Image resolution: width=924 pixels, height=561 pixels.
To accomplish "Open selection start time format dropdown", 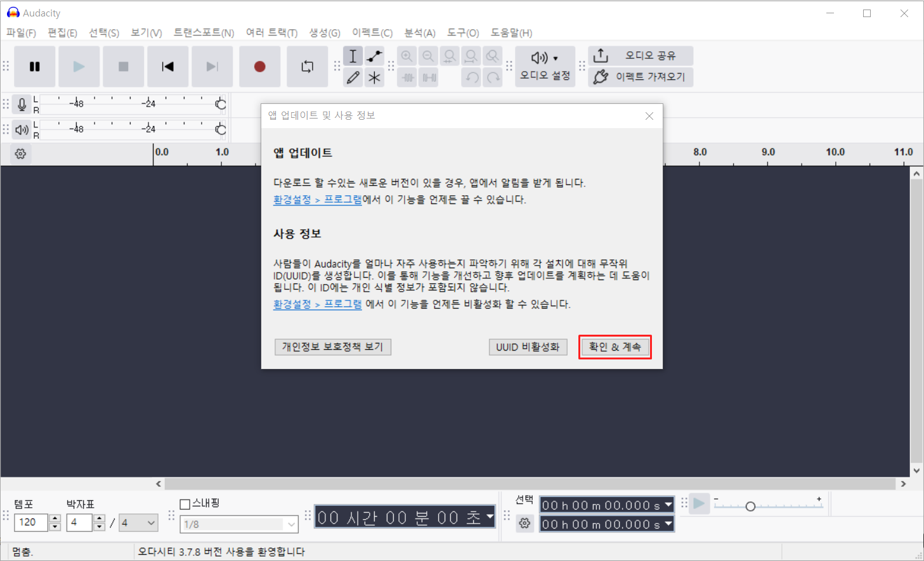I will [x=668, y=505].
